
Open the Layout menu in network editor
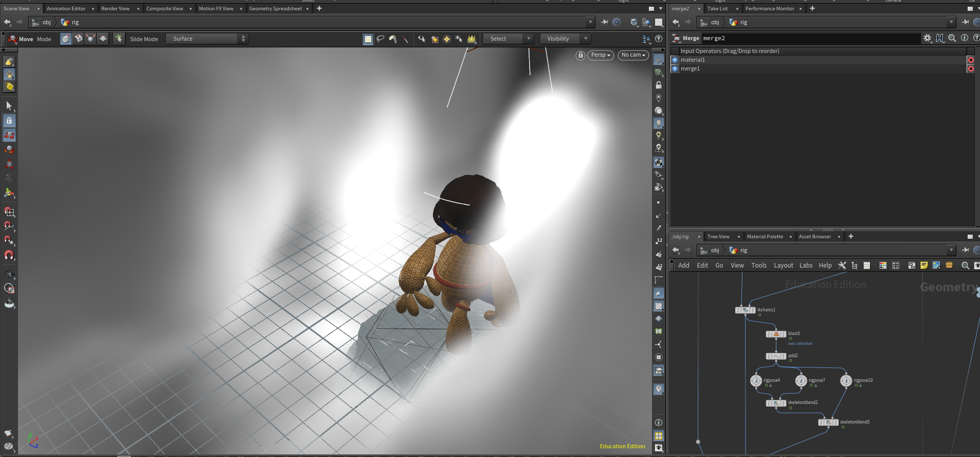coord(783,266)
